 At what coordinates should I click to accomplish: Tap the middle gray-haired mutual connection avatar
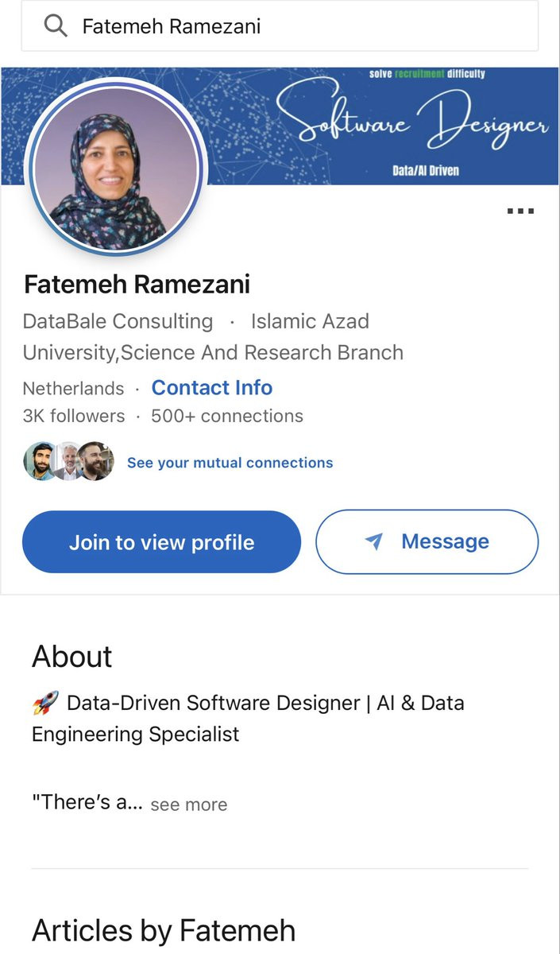67,461
